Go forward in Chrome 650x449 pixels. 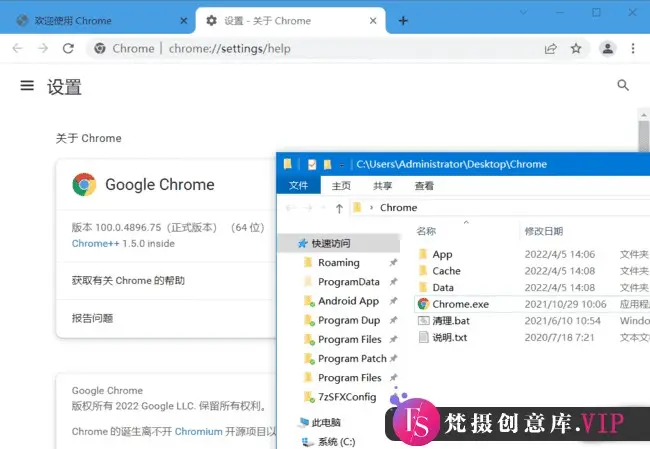pos(43,49)
